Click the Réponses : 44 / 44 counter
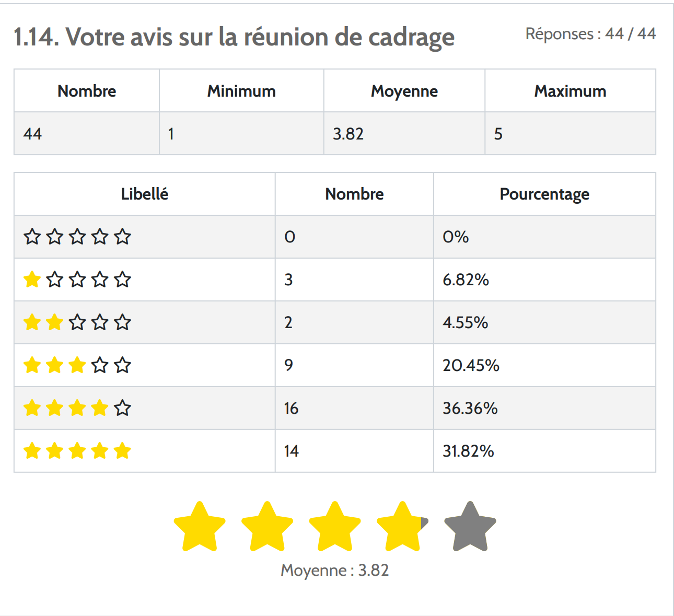The image size is (674, 616). (590, 34)
